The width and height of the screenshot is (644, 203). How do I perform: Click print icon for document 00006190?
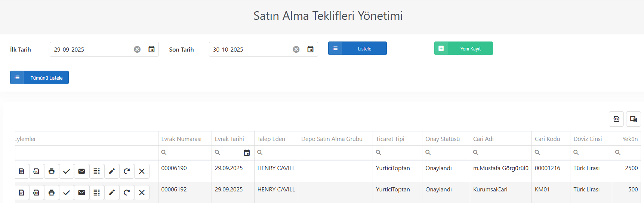[x=52, y=171]
